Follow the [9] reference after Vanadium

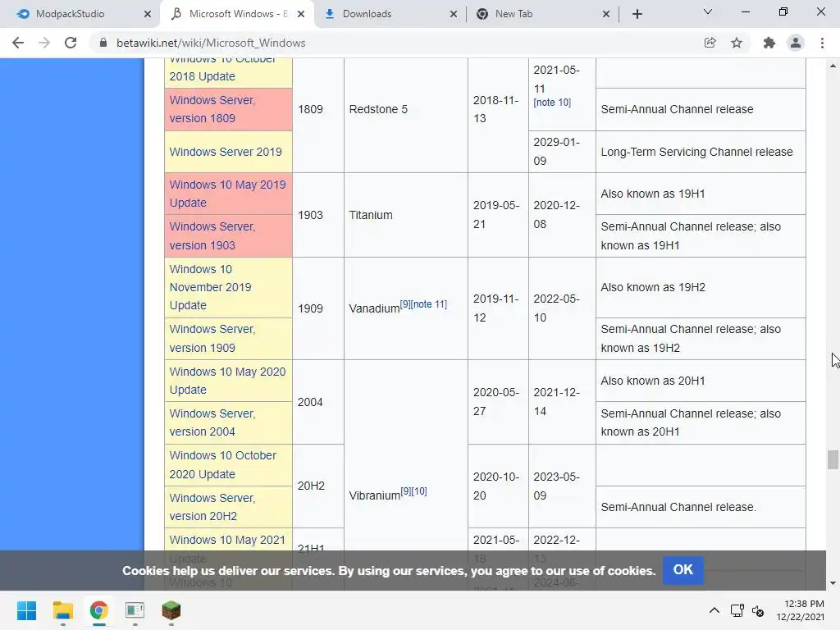click(405, 304)
